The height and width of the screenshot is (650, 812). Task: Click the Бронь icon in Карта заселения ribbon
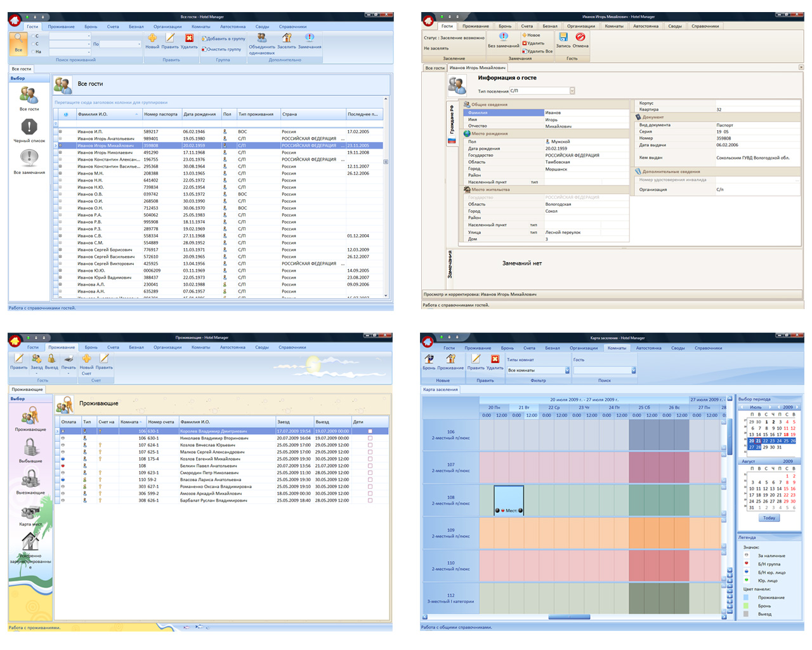coord(429,359)
